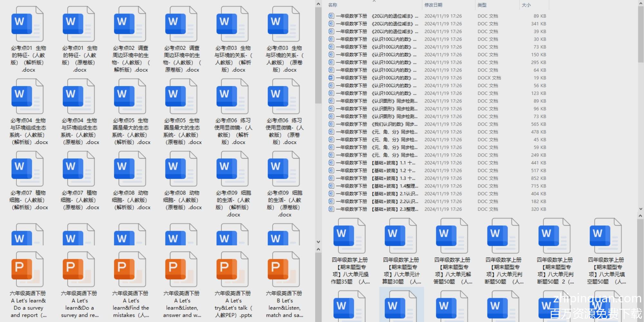Select 必考点05 生物圈是最大的生态系统 解析版 icon
The height and width of the screenshot is (322, 644).
[x=130, y=97]
